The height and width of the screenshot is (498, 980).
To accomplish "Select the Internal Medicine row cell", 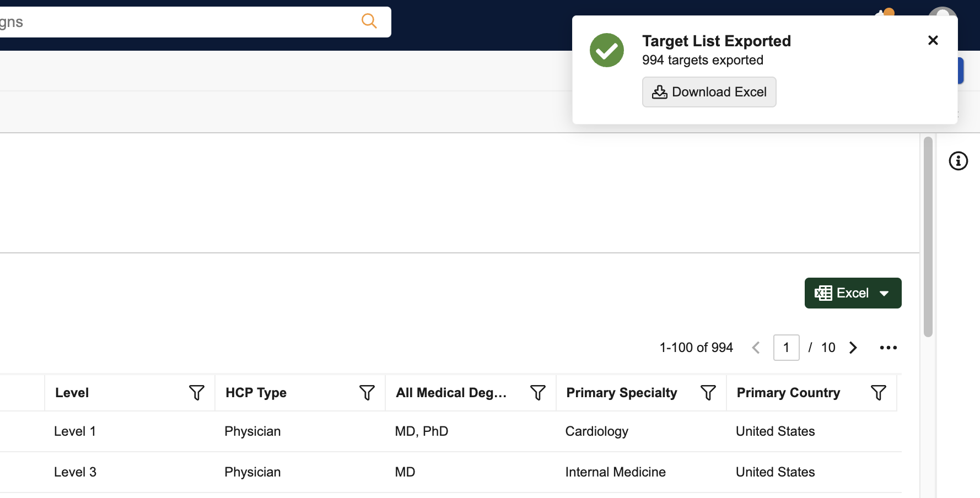I will [x=615, y=472].
